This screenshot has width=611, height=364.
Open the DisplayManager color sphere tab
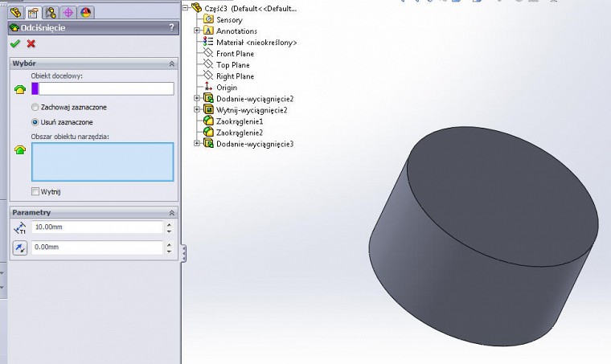click(86, 13)
